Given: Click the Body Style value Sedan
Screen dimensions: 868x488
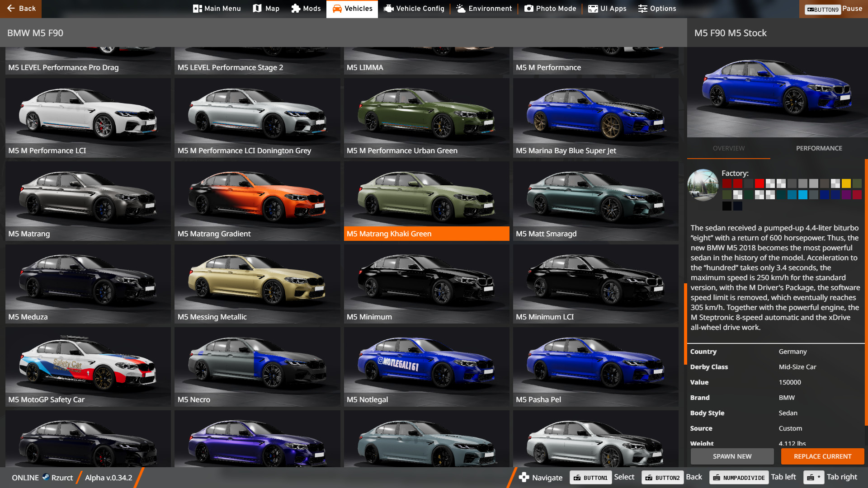Looking at the screenshot, I should click(788, 413).
